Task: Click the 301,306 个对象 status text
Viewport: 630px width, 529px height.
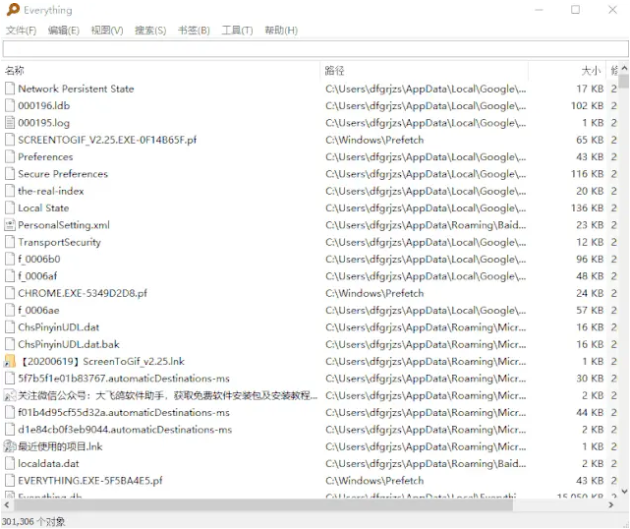Action: coord(33,521)
